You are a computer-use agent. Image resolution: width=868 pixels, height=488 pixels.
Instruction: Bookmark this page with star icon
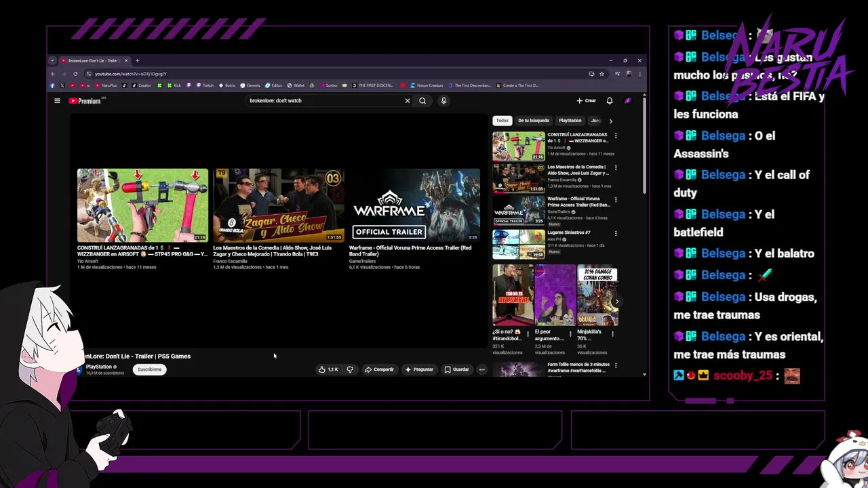tap(601, 74)
